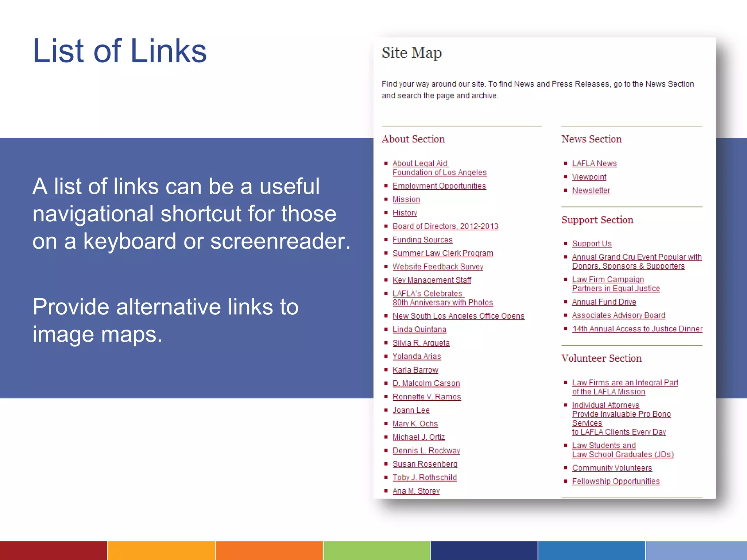Open Board of Directors, 2012-2013 link
Image resolution: width=747 pixels, height=560 pixels.
click(445, 226)
